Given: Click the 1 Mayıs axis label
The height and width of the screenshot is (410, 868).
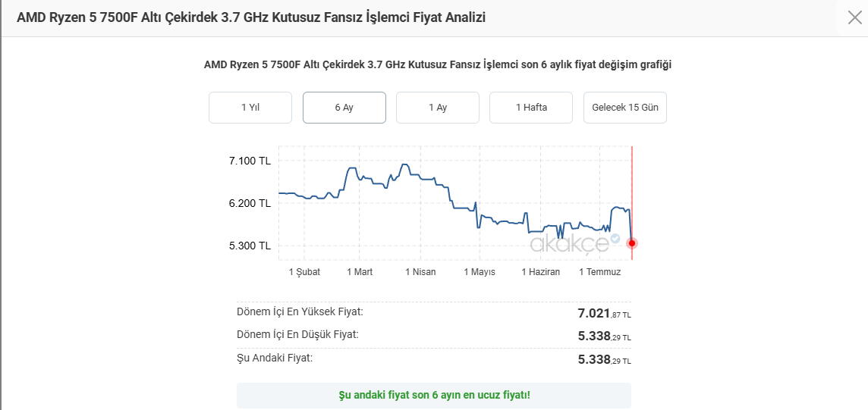Looking at the screenshot, I should [480, 272].
